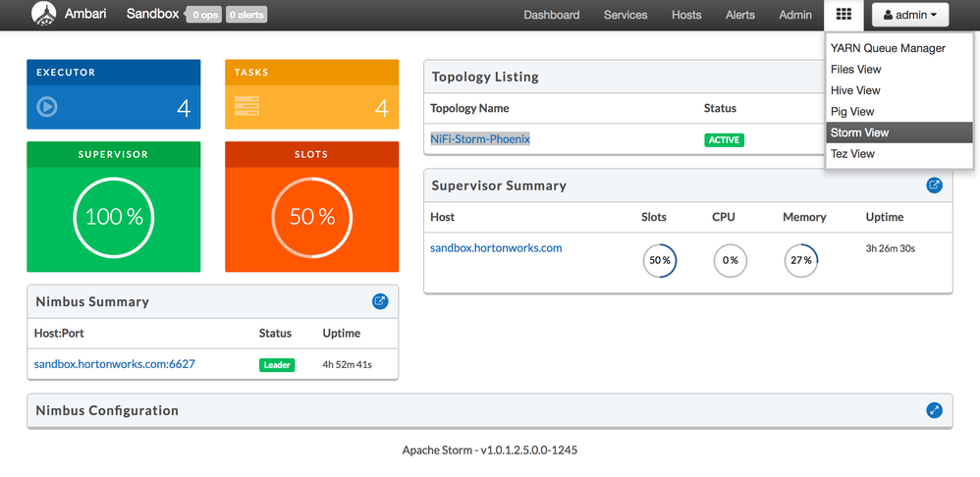Open the admin user dropdown

pos(910,15)
